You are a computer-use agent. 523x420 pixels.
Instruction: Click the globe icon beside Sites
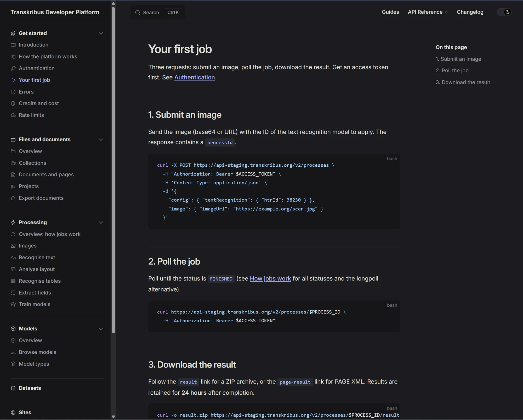tap(13, 413)
